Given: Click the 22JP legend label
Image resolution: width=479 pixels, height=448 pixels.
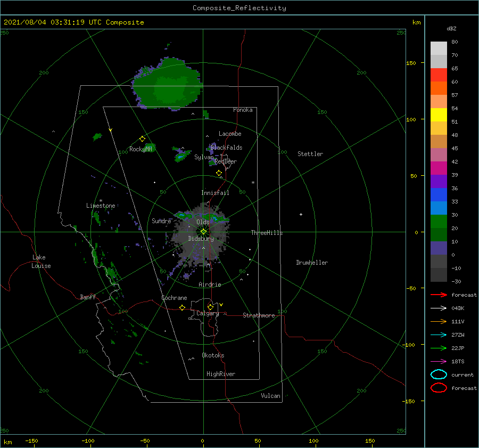Looking at the screenshot, I should point(458,348).
